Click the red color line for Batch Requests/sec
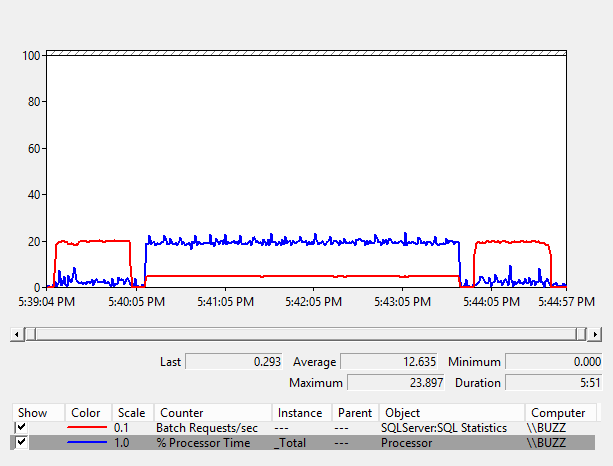613x466 pixels. (87, 427)
